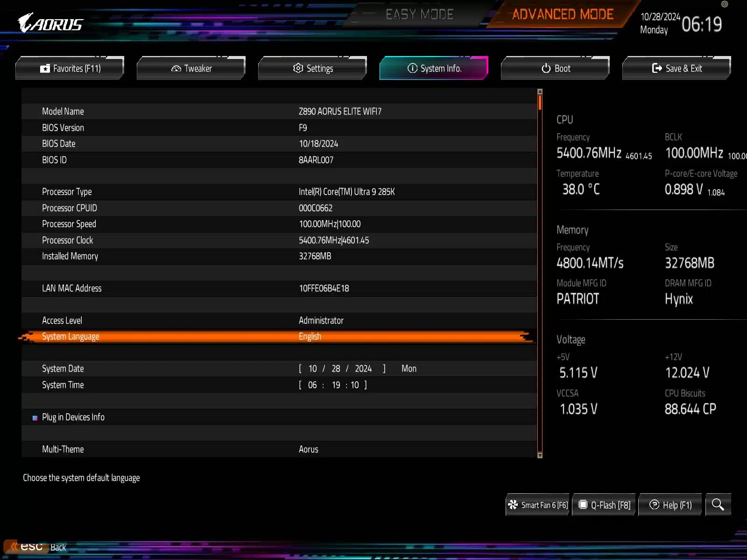Click the PATRIOT module MFG ID
This screenshot has width=747, height=560.
pyautogui.click(x=578, y=299)
